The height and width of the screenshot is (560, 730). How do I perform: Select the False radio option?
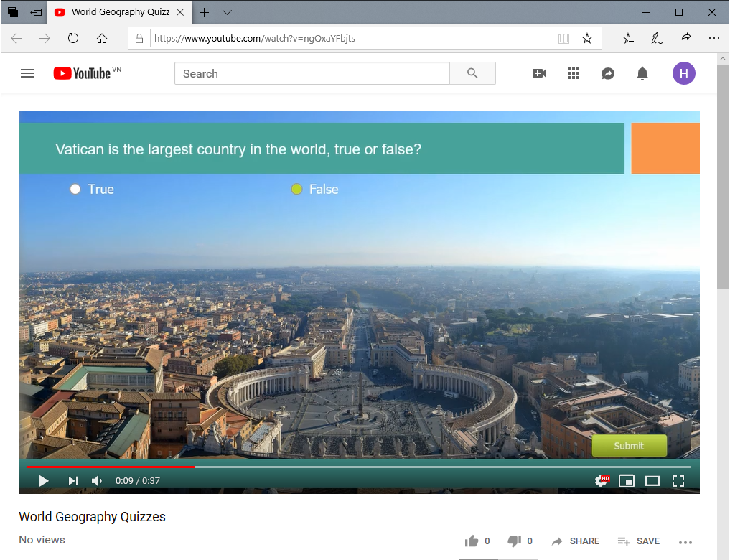[296, 190]
